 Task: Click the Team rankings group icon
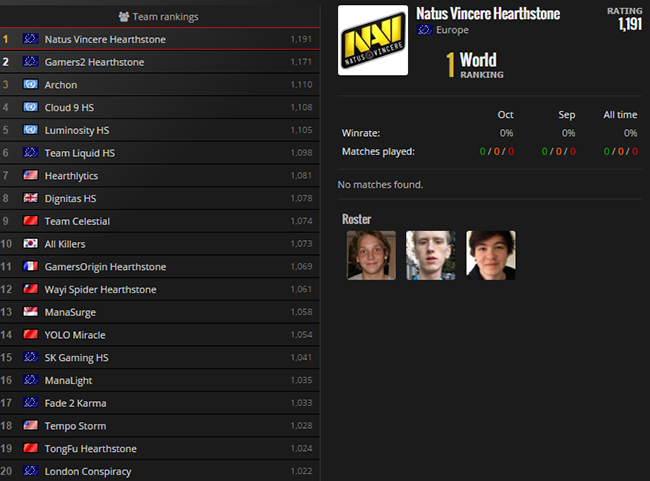click(124, 17)
